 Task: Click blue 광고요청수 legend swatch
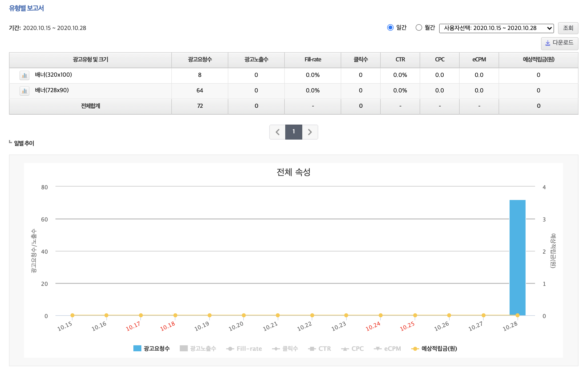137,348
